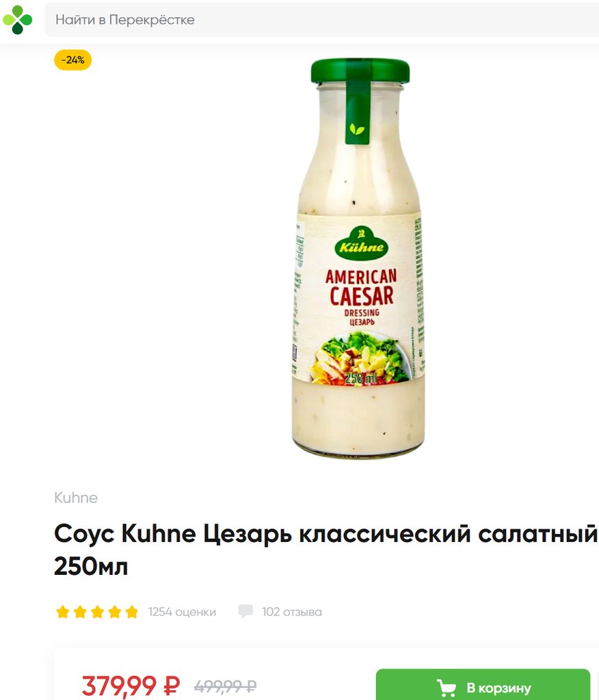Click the product title 'Соус Kuhne Цезарь'
The image size is (599, 700).
click(325, 550)
